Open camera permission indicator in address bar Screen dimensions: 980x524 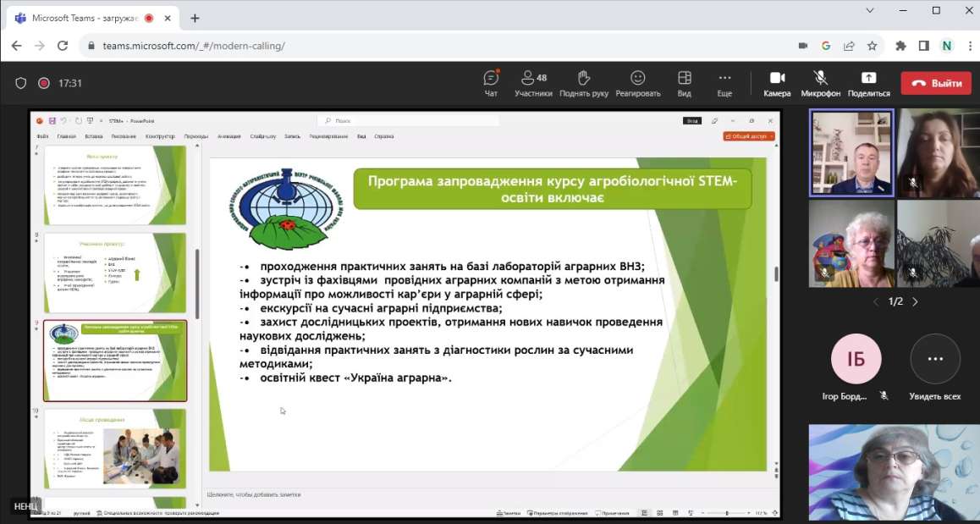[x=803, y=46]
